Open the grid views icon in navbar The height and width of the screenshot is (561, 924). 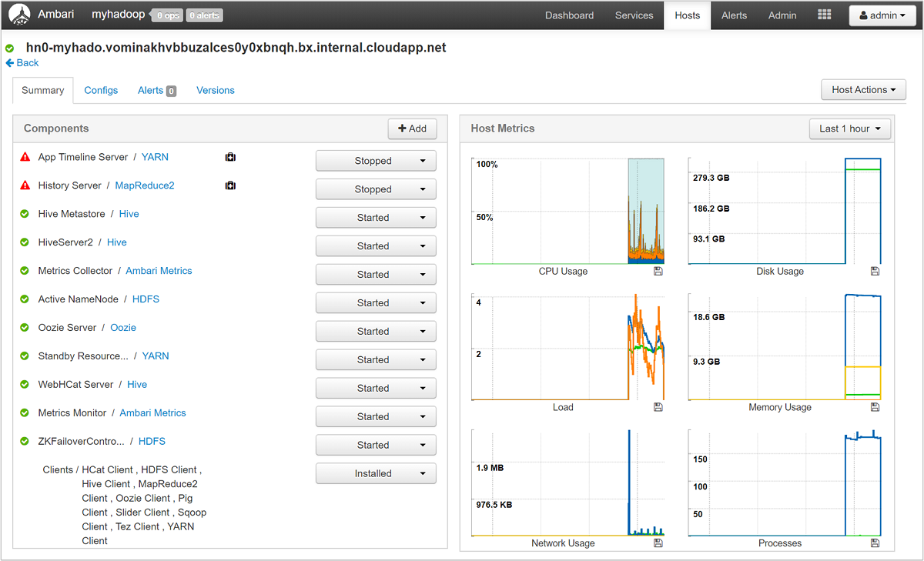(x=824, y=15)
